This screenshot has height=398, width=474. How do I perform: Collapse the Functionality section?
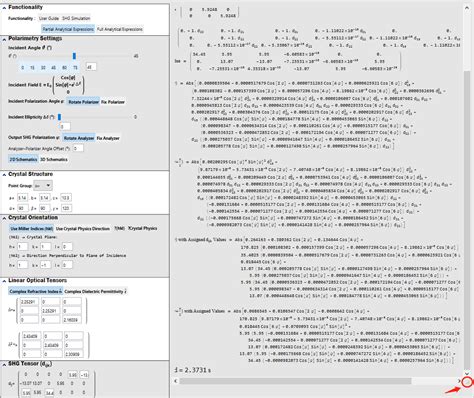click(4, 7)
